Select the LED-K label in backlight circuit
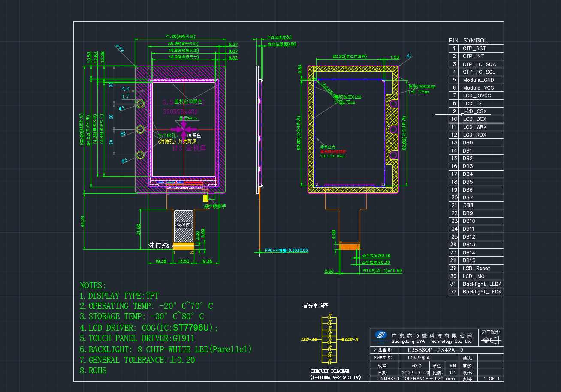561x392 pixels. pyautogui.click(x=351, y=339)
